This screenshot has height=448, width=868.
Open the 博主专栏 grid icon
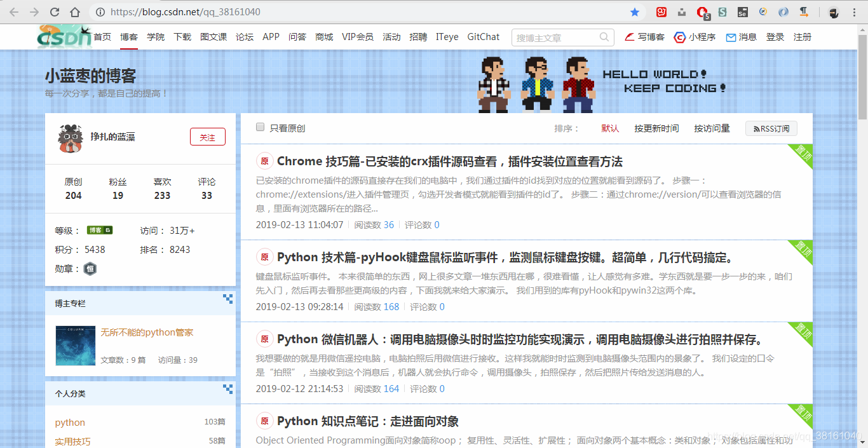pos(227,299)
